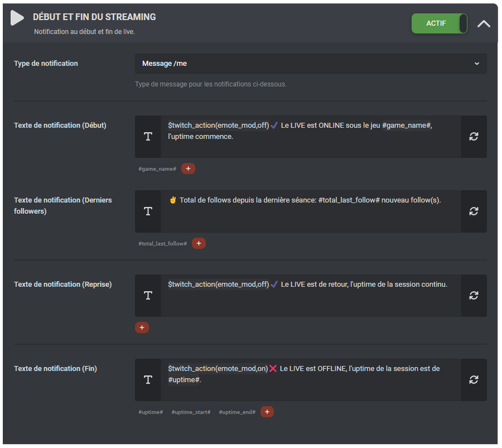Image resolution: width=502 pixels, height=448 pixels.
Task: Click the Notification au début et fin de live subtitle
Action: (x=85, y=32)
